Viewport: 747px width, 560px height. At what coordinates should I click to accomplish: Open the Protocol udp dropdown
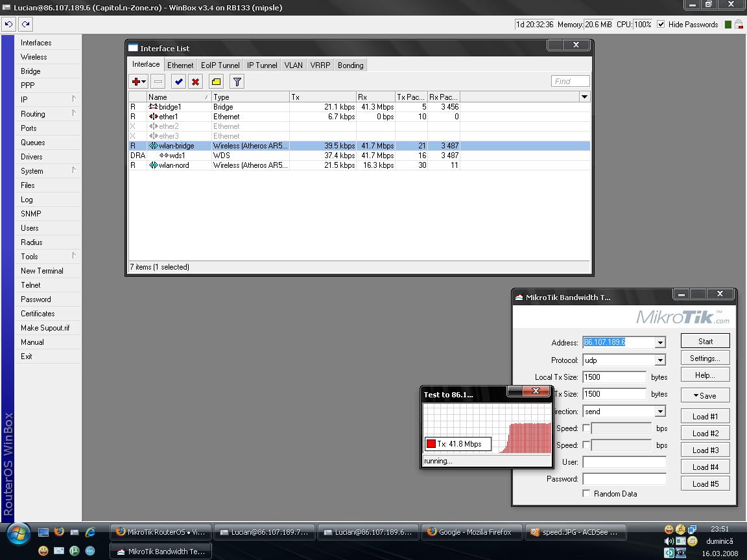(x=660, y=360)
